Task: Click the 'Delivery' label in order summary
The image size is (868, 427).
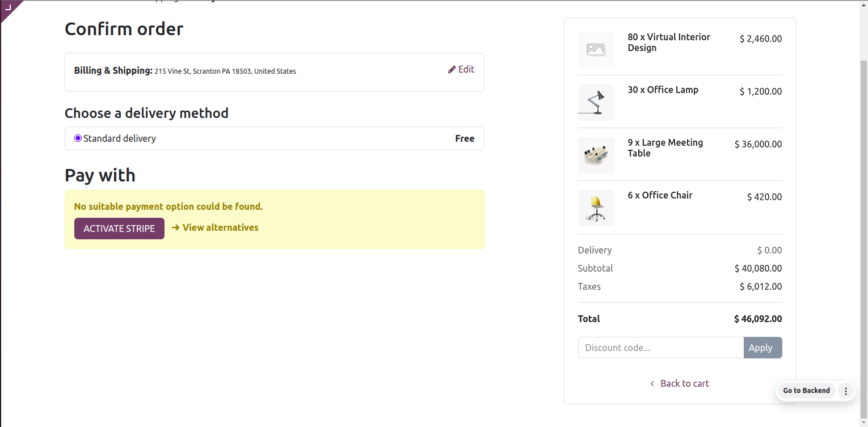Action: (595, 250)
